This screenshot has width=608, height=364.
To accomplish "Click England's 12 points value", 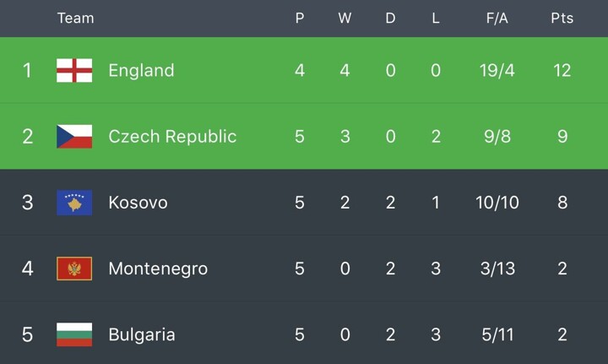I will point(562,70).
